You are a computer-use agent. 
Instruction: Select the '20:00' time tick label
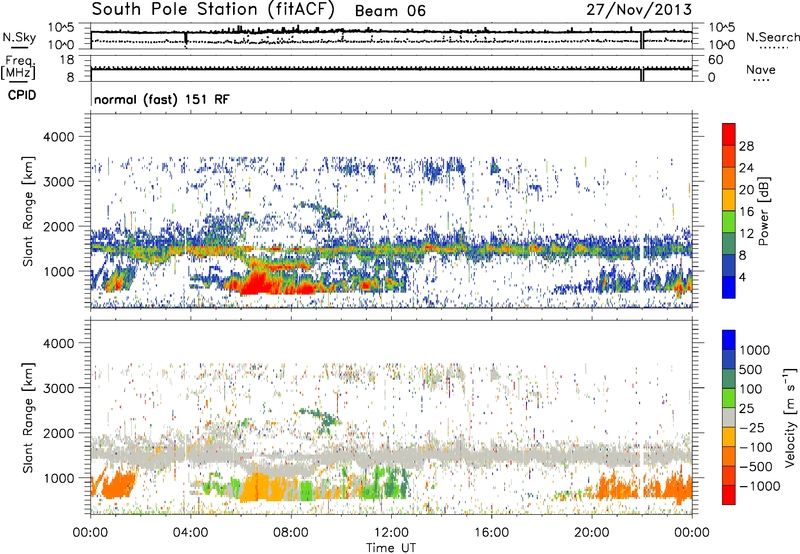click(591, 533)
